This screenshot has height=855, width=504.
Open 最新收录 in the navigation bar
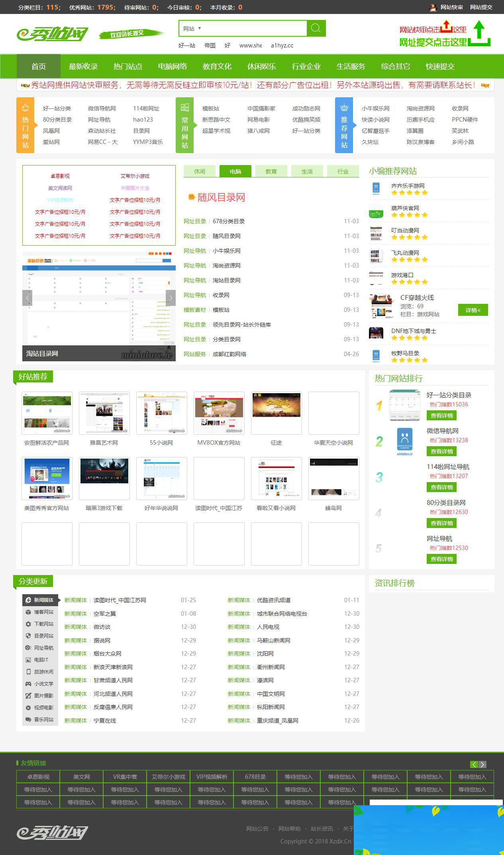tap(83, 66)
